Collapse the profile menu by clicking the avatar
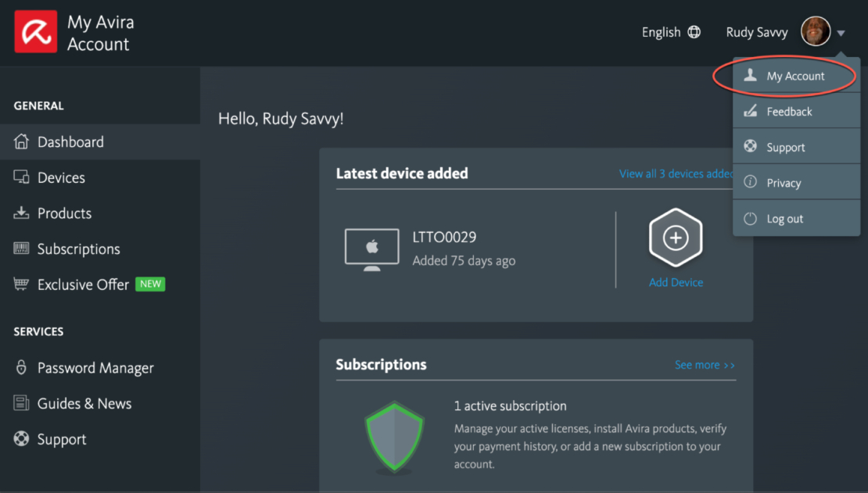 (x=816, y=32)
